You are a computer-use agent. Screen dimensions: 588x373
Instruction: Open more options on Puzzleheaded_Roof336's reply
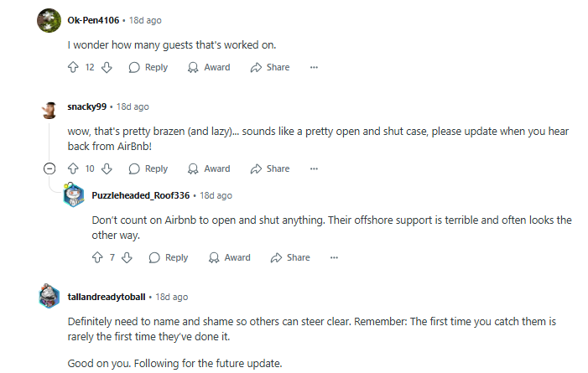[335, 257]
